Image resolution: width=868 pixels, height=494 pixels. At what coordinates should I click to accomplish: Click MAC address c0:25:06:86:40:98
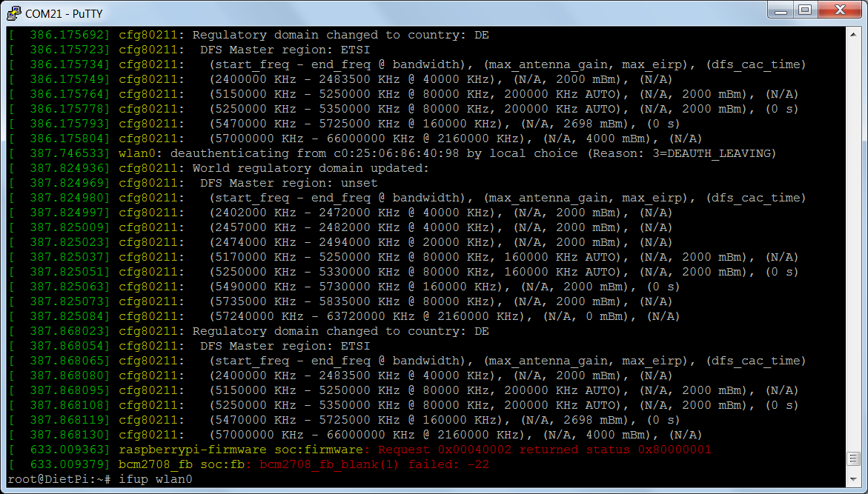coord(397,153)
